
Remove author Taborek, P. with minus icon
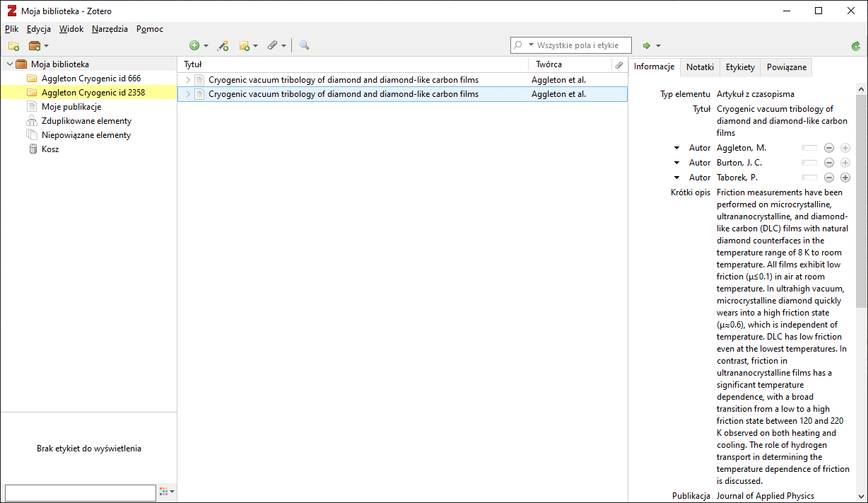(x=829, y=178)
